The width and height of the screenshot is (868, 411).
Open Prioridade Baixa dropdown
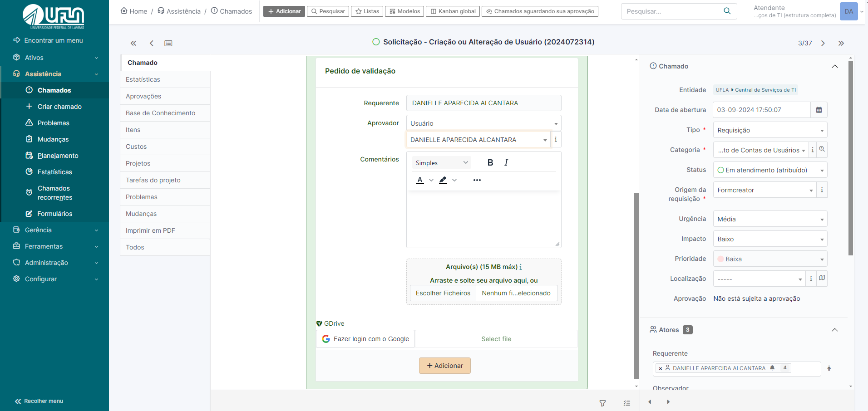pyautogui.click(x=770, y=259)
